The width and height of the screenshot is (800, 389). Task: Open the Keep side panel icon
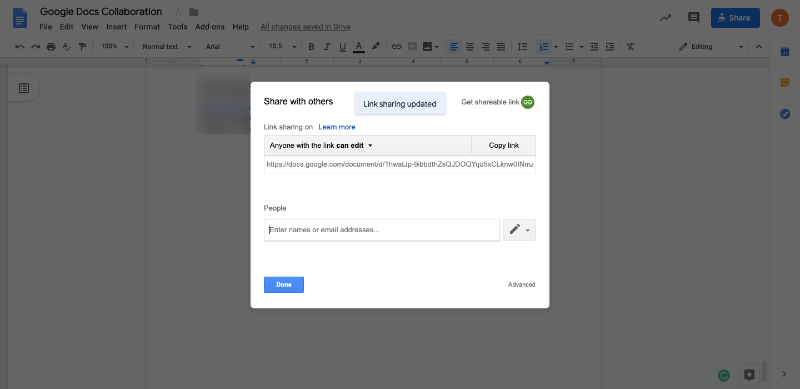[785, 83]
